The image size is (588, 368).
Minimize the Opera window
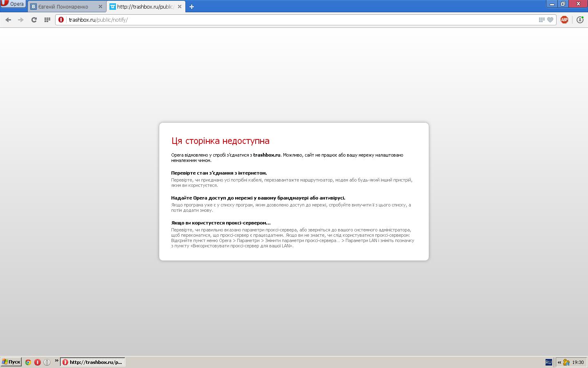pos(552,4)
